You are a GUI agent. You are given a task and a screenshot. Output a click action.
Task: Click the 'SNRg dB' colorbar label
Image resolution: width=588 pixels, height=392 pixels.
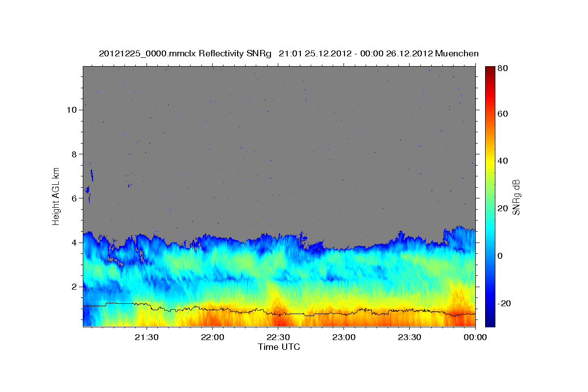pos(515,197)
